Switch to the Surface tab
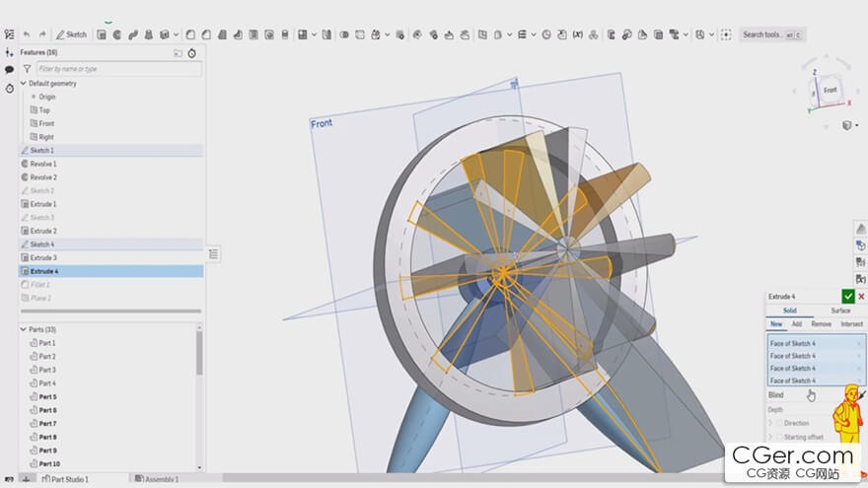 coord(839,311)
